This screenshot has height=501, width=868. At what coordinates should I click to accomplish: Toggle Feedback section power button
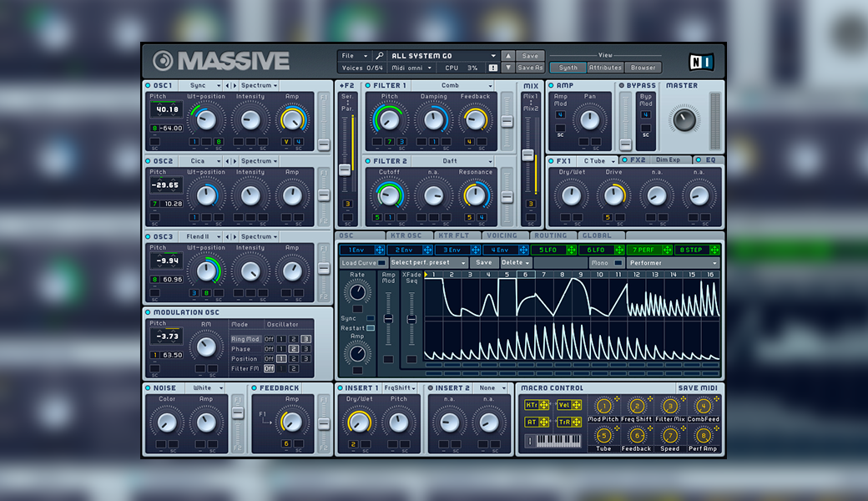[254, 388]
